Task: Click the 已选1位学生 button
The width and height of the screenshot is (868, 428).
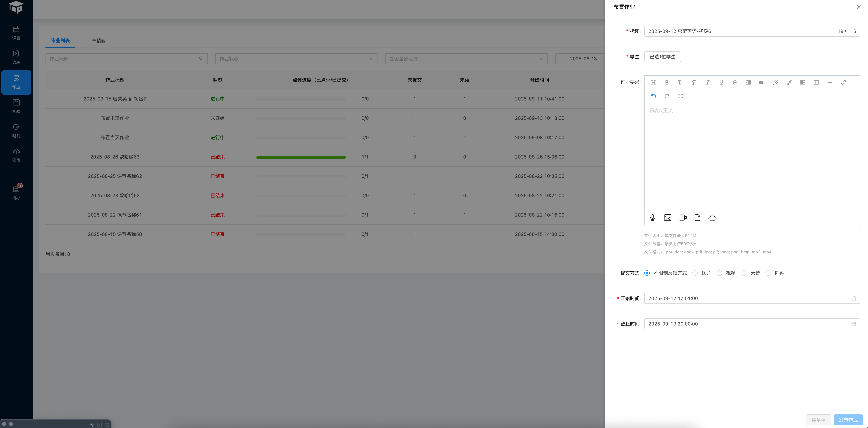Action: point(662,57)
